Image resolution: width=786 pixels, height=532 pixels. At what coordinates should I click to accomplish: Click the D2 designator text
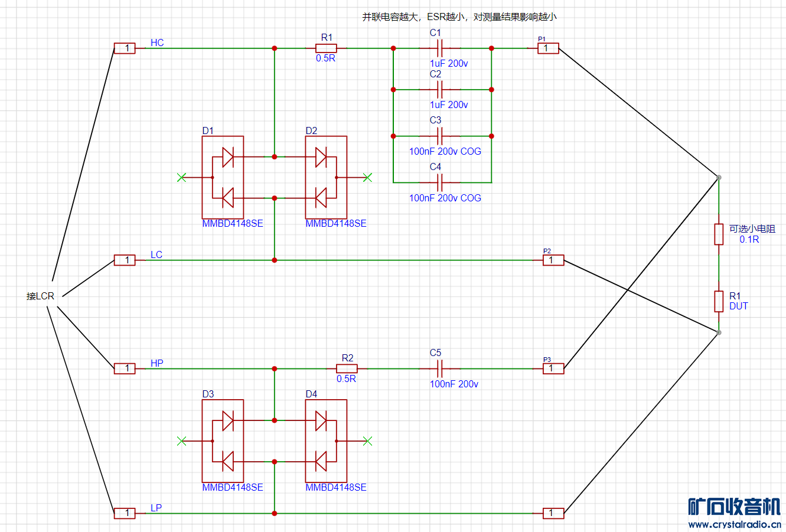point(311,130)
